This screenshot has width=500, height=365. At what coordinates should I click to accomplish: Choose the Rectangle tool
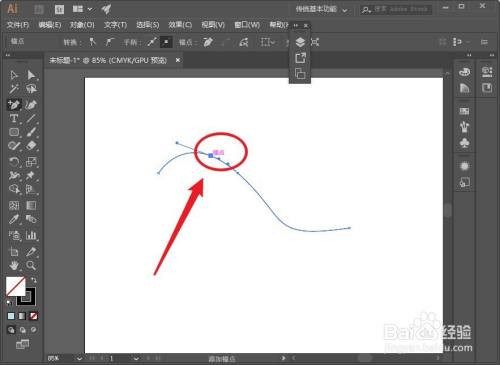14,132
